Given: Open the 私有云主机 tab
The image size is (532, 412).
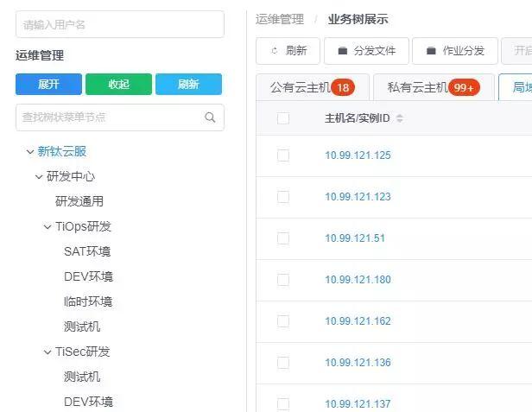Looking at the screenshot, I should (434, 87).
